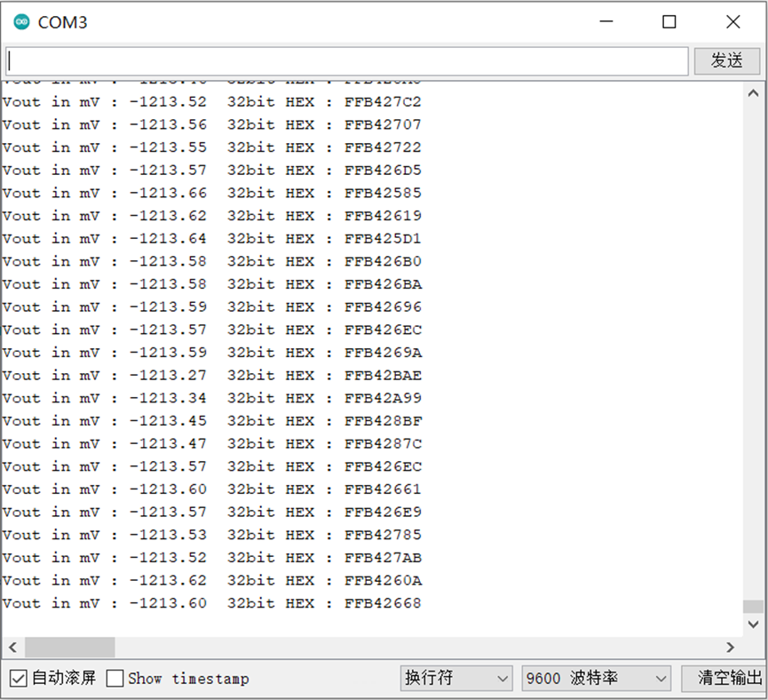Viewport: 768px width, 700px height.
Task: Click the 波特率 dropdown chevron
Action: [661, 678]
